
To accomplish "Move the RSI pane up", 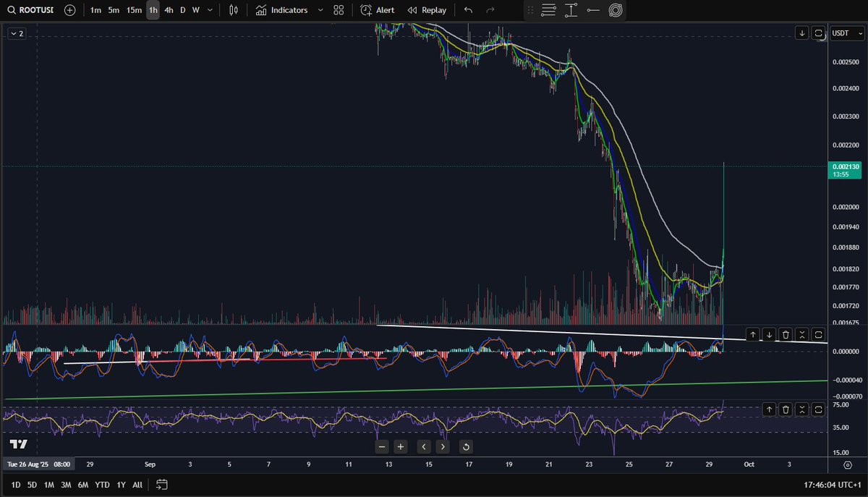I will pos(769,409).
